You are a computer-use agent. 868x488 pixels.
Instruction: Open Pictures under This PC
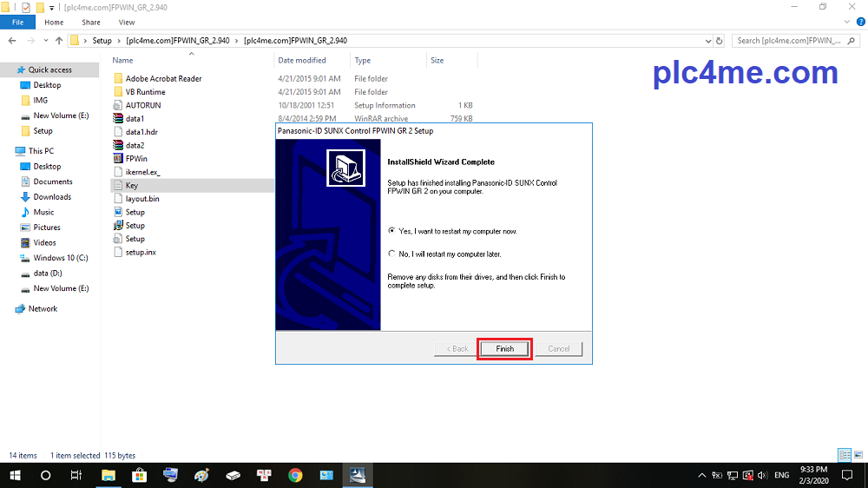tap(47, 228)
